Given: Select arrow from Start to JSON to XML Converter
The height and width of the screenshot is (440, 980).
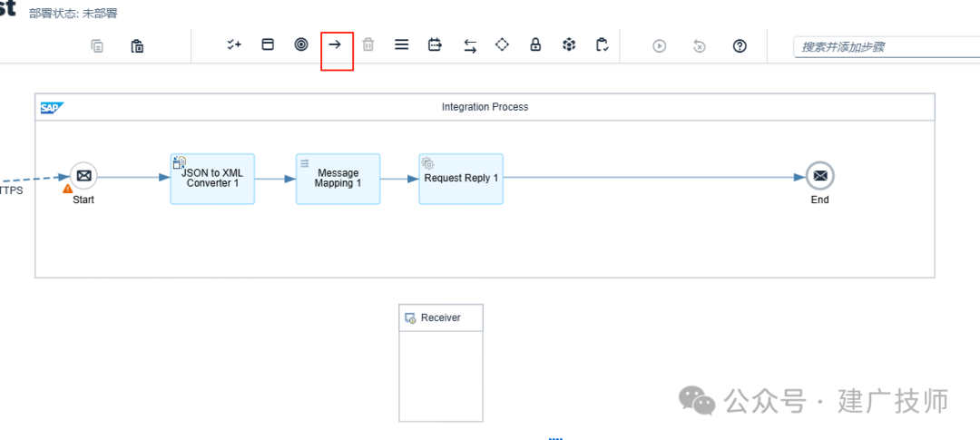Looking at the screenshot, I should 133,178.
